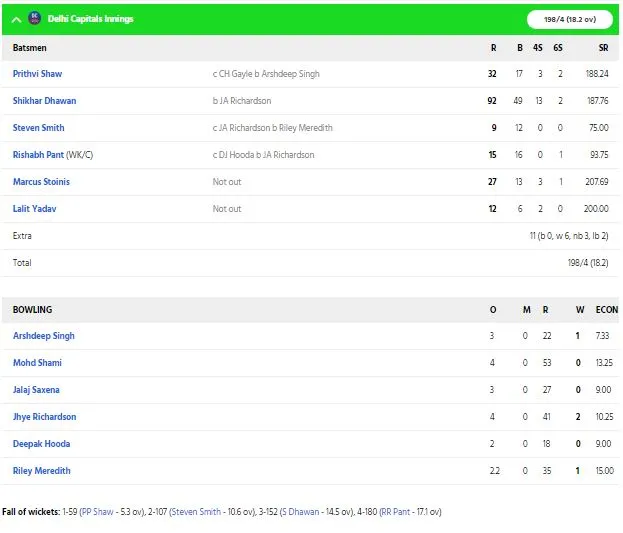Open Rishabh Pant's player profile

[x=38, y=155]
